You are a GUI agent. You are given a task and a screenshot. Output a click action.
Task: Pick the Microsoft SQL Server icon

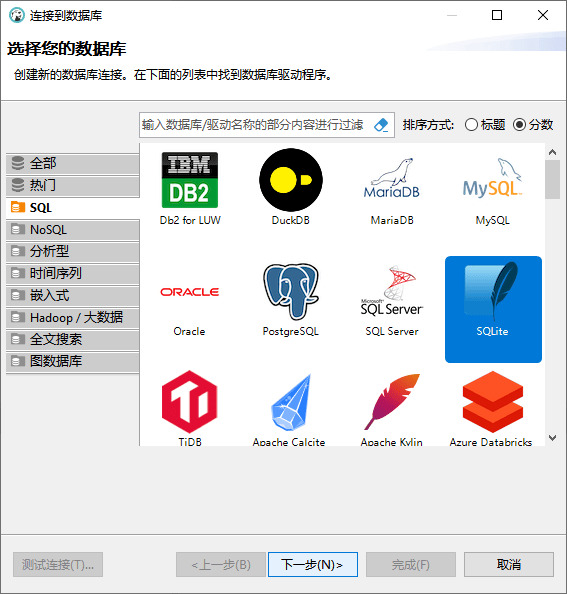pyautogui.click(x=392, y=291)
